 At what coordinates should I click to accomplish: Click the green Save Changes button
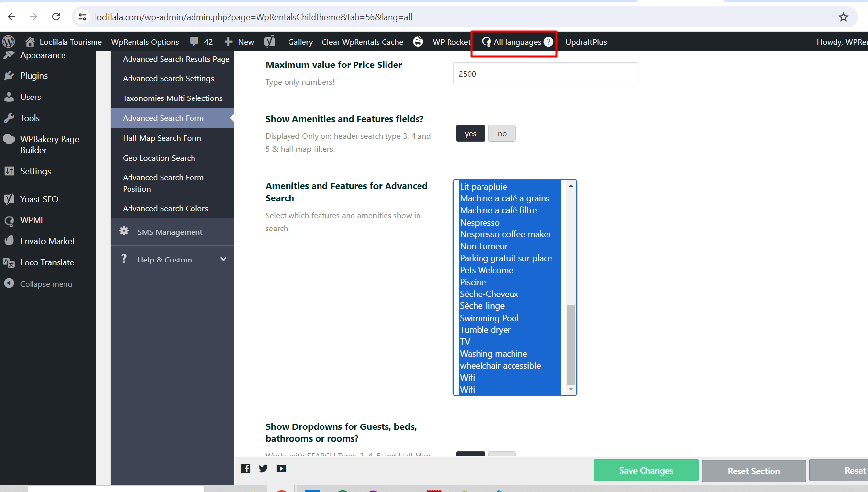[645, 471]
